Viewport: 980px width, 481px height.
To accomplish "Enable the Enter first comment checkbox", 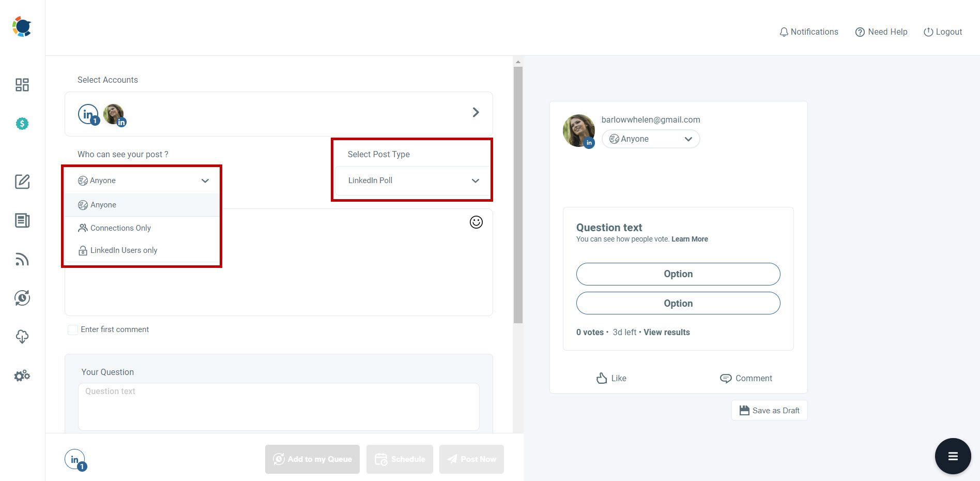I will (x=72, y=329).
